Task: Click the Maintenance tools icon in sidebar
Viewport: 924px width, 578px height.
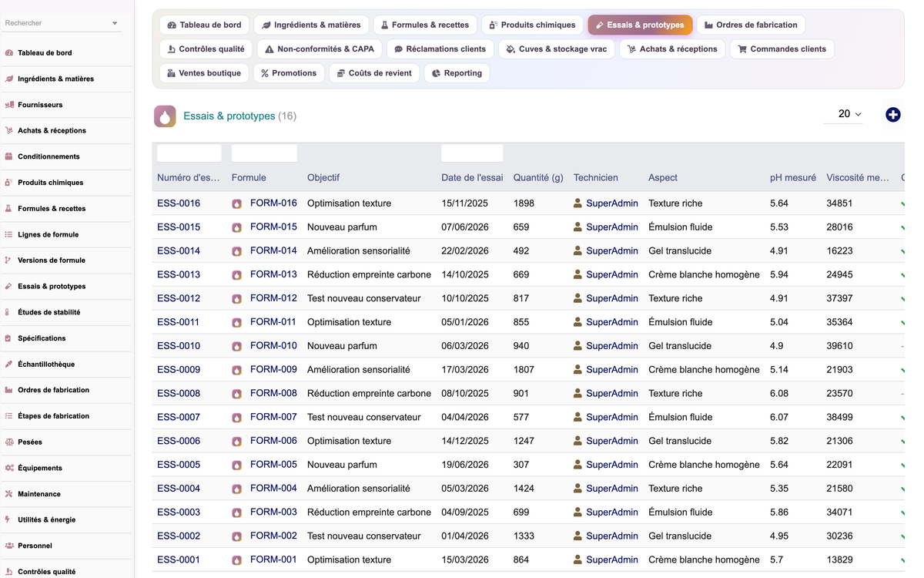Action: (x=9, y=494)
